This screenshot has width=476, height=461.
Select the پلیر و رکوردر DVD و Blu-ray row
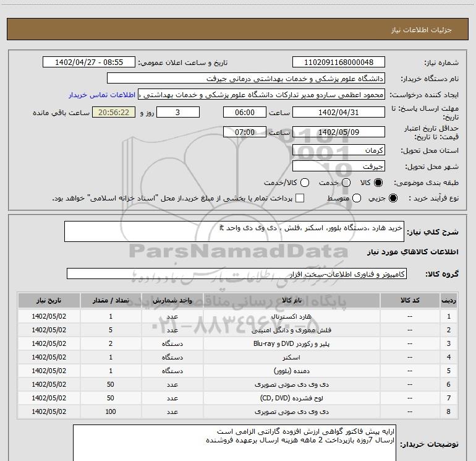coord(237,343)
